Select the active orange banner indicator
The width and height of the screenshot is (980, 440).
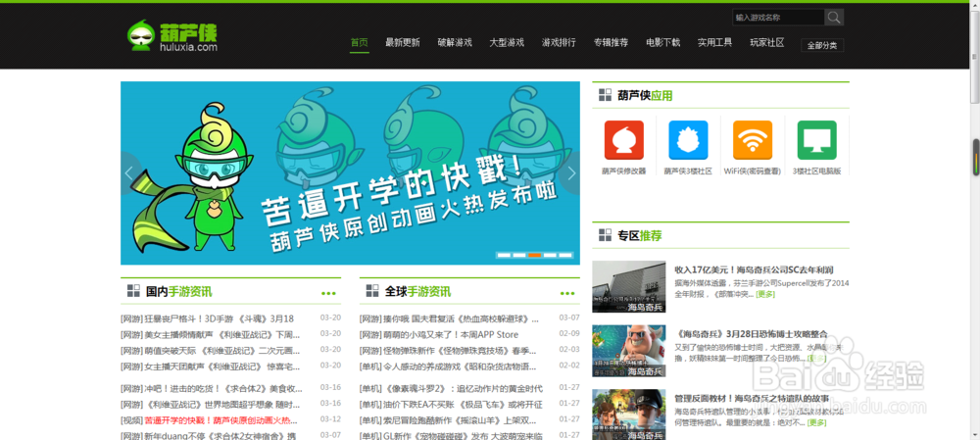click(x=534, y=255)
